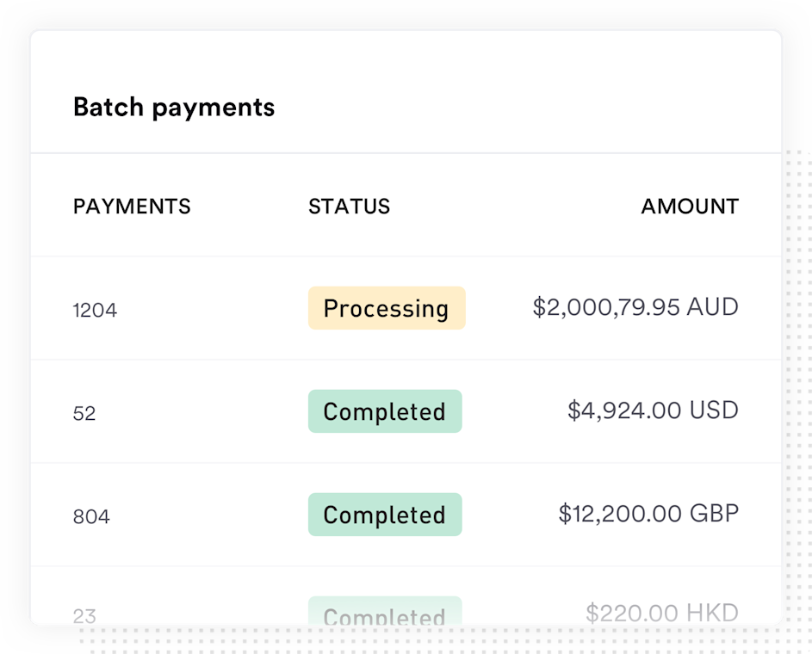Select the 1204 payments count

[95, 310]
